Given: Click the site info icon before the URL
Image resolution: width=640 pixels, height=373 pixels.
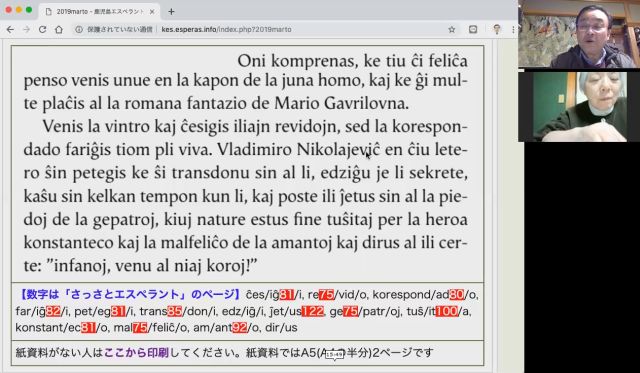Looking at the screenshot, I should coord(79,29).
